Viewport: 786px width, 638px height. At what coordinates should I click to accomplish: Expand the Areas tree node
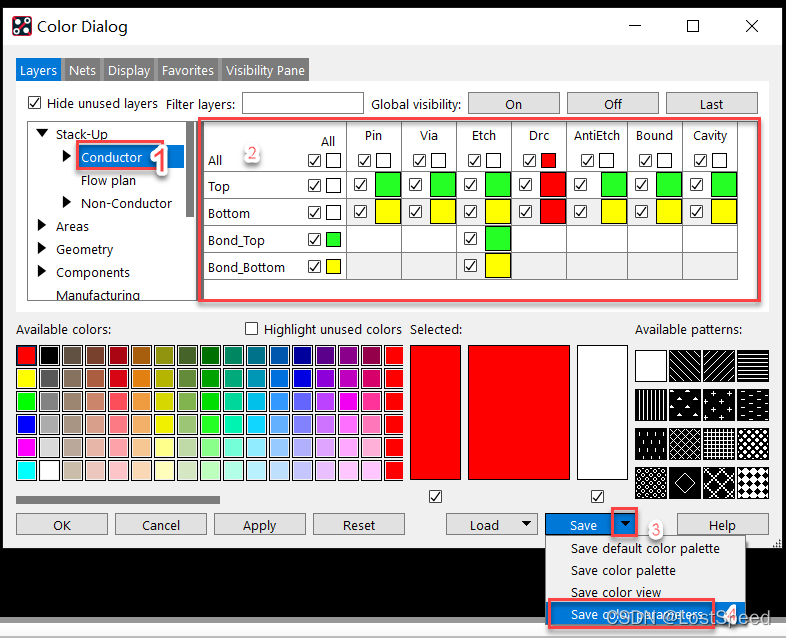[x=42, y=226]
